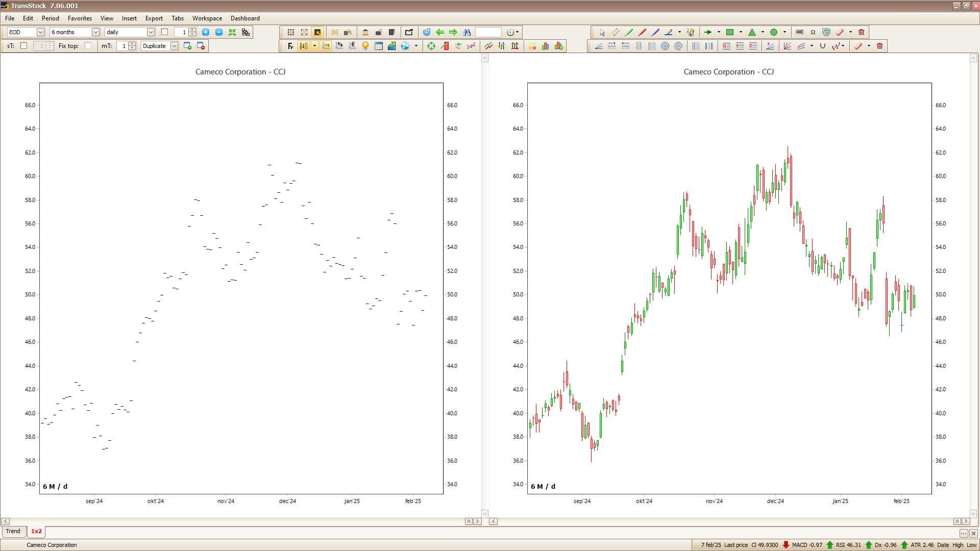Click the red trash delete icon in top toolbar
Screen dimensions: 980x551
(862, 32)
